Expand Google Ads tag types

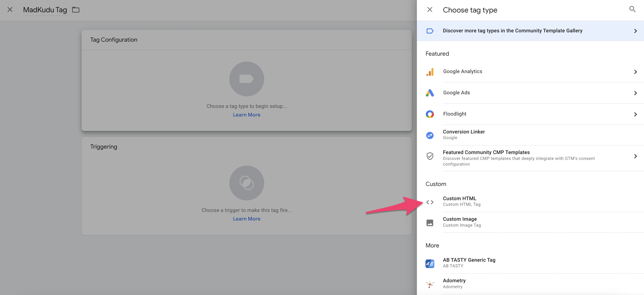tap(635, 93)
